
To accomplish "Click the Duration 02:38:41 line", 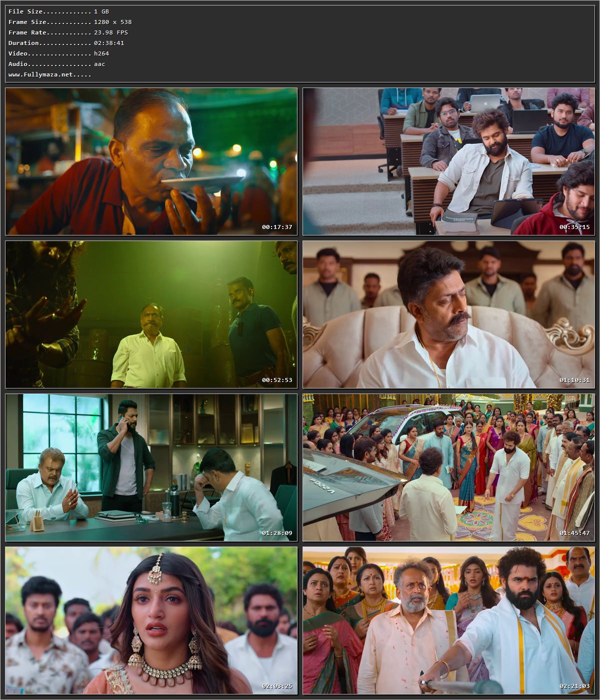I will [66, 43].
